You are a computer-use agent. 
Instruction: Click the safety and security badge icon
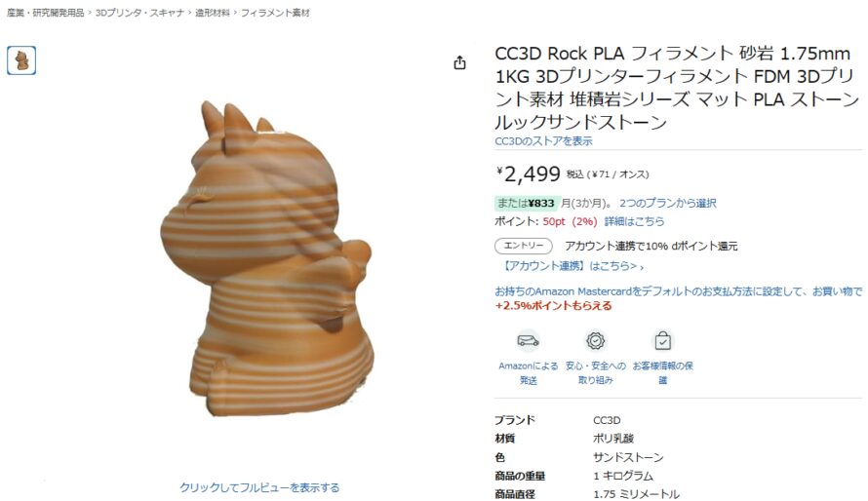coord(595,340)
